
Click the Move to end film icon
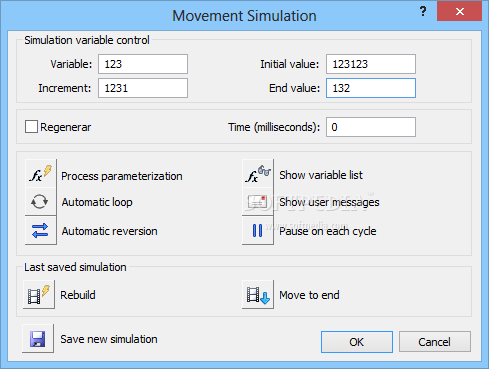[258, 294]
